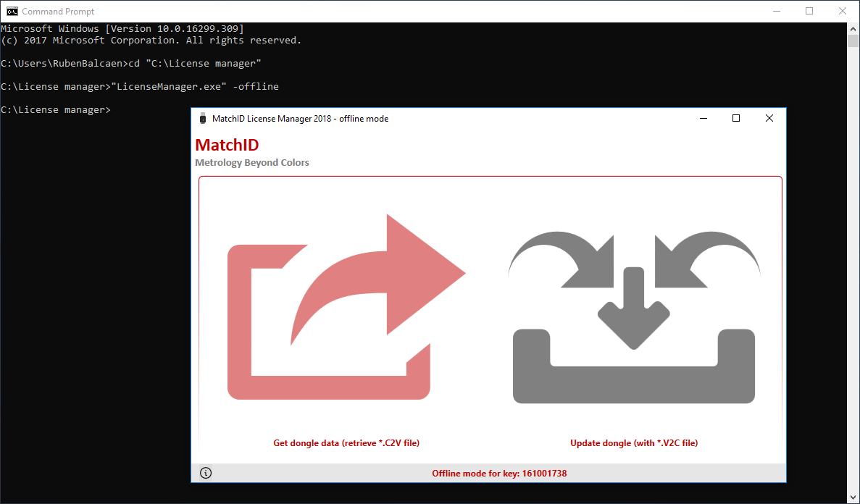Click the Metrology Beyond Colors subtitle
The height and width of the screenshot is (504, 860).
click(x=251, y=162)
